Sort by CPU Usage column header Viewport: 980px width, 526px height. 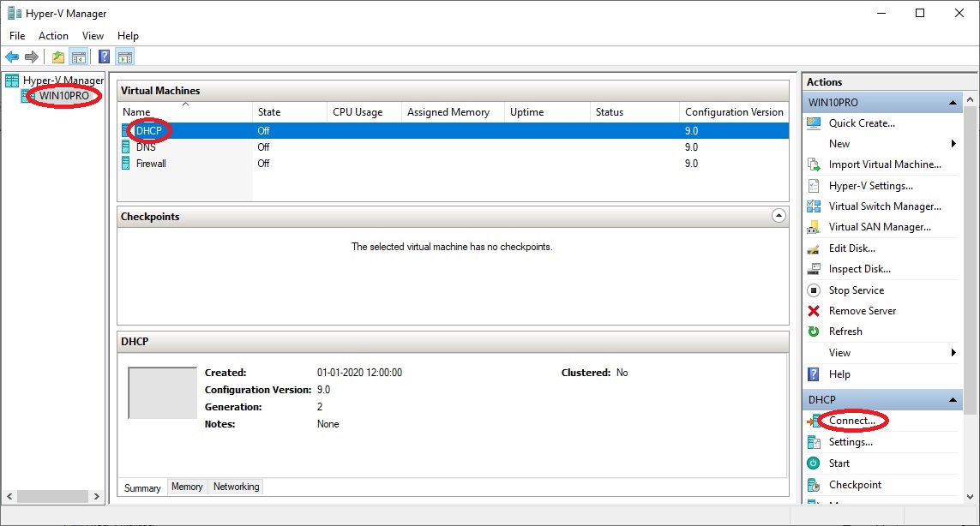364,112
